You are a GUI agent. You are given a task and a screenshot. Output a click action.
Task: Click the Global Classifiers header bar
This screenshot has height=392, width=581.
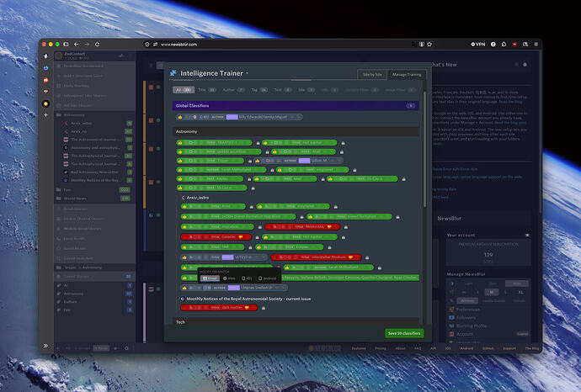[x=296, y=106]
